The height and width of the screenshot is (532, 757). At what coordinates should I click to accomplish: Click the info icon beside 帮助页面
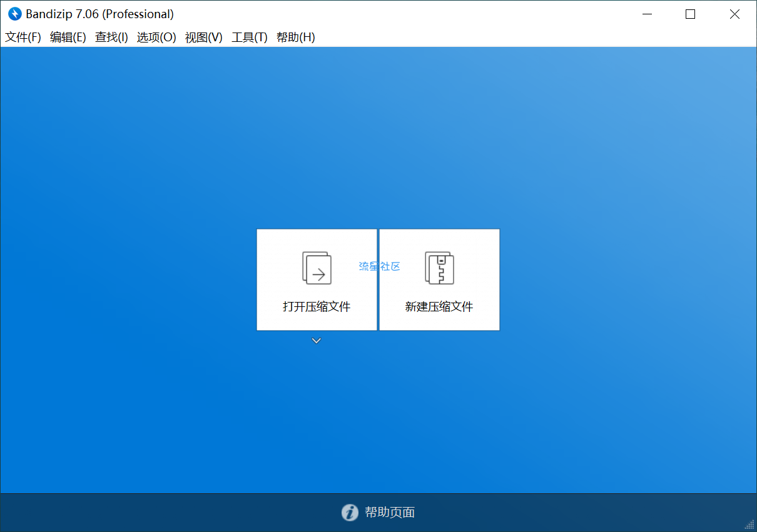(x=350, y=513)
